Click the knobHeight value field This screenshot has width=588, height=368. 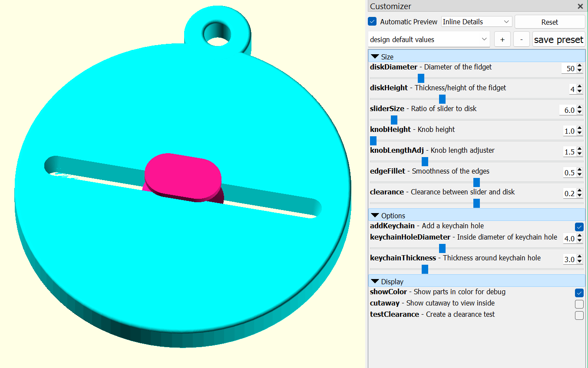[569, 131]
